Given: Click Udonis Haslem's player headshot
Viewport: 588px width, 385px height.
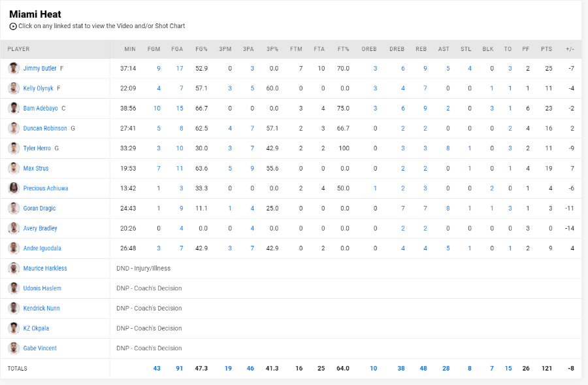Looking at the screenshot, I should (x=14, y=288).
